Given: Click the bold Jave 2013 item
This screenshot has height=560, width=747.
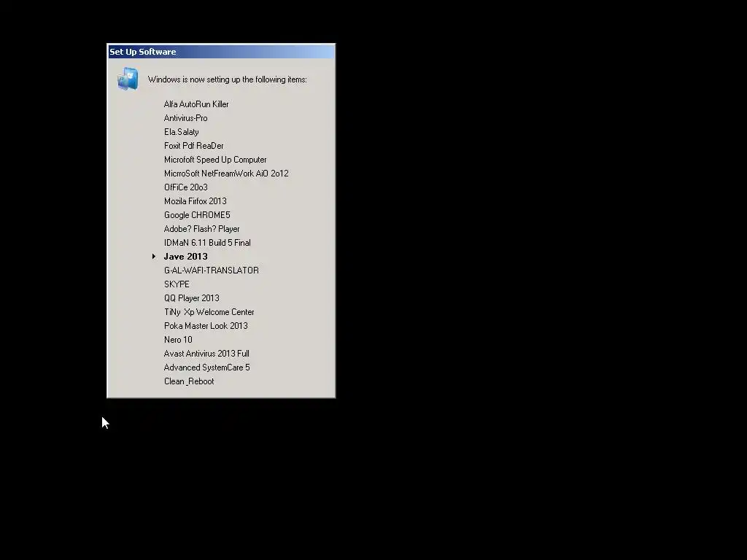Looking at the screenshot, I should (x=186, y=256).
